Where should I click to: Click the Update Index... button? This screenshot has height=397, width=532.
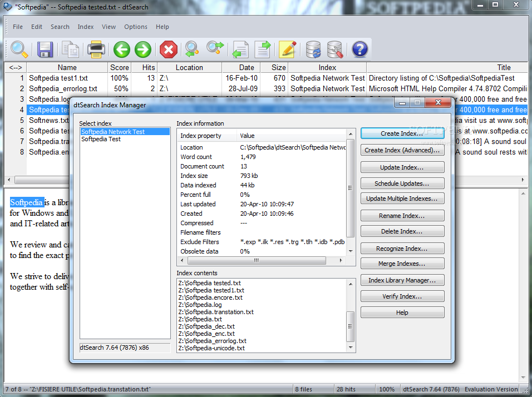(x=402, y=167)
